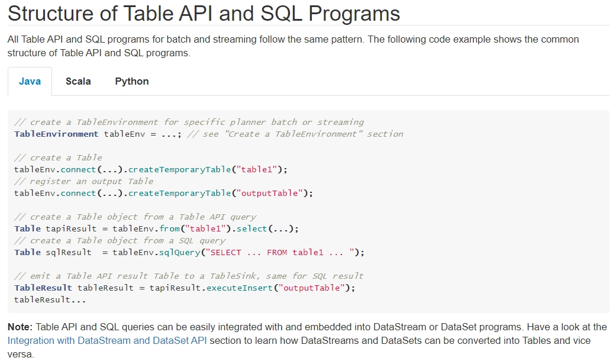Click the tapiResult variable declaration

71,229
